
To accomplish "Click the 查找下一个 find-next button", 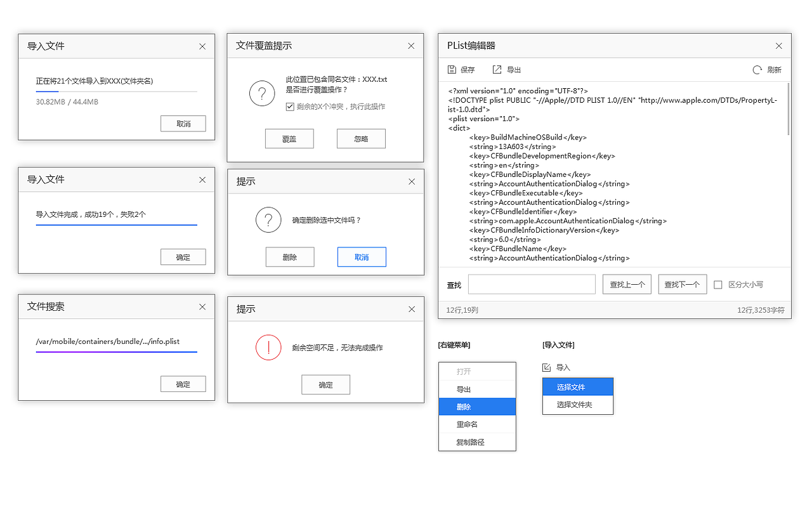I will (682, 284).
